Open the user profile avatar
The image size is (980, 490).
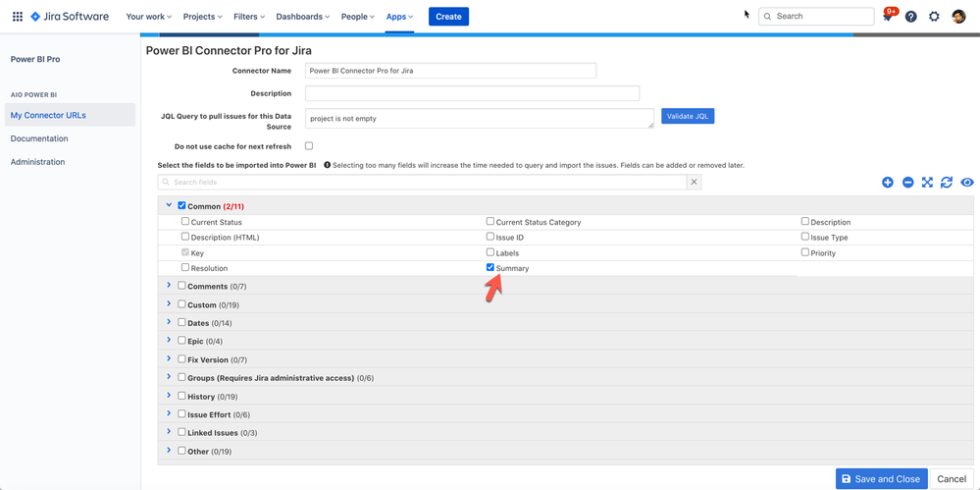[958, 17]
